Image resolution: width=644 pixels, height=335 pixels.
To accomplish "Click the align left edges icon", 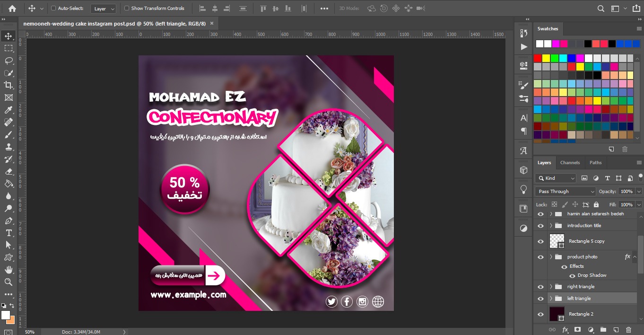I will click(202, 9).
